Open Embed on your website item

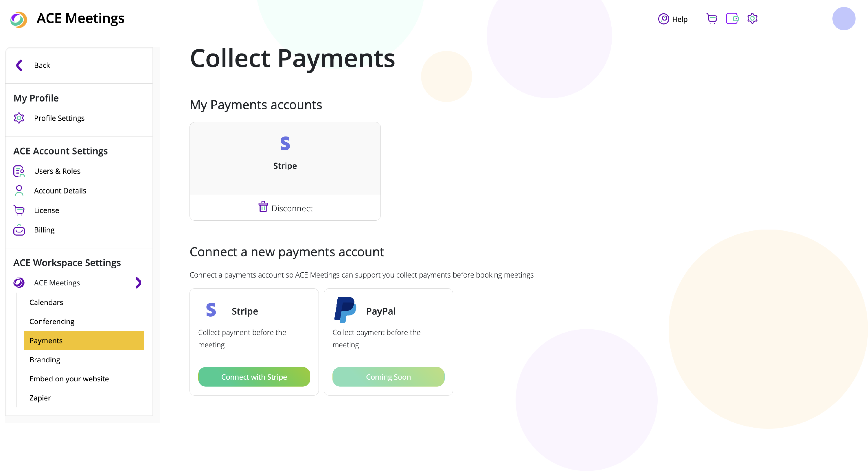click(x=69, y=379)
